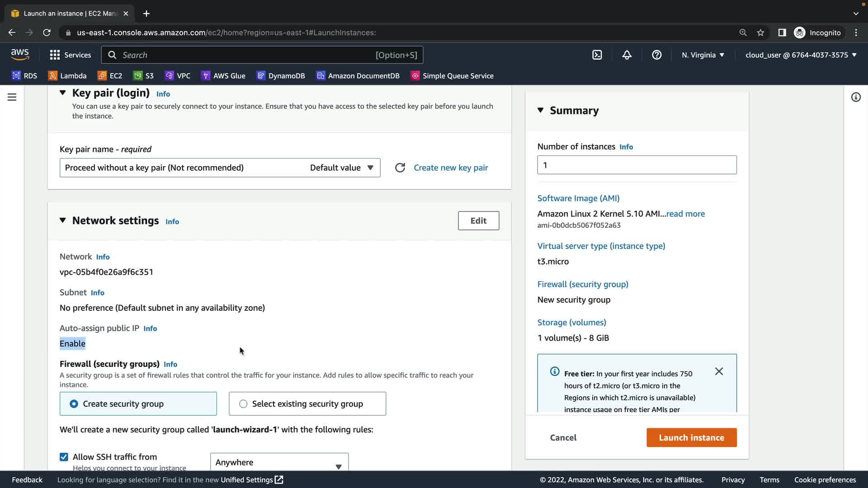Open the AWS CloudShell icon

[597, 55]
